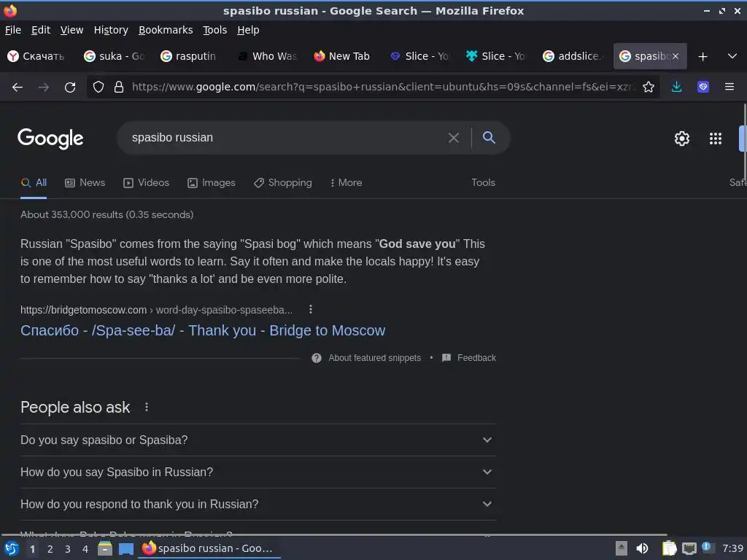This screenshot has width=747, height=560.
Task: Expand 'How do you say Spasibo in Russian?'
Action: point(258,472)
